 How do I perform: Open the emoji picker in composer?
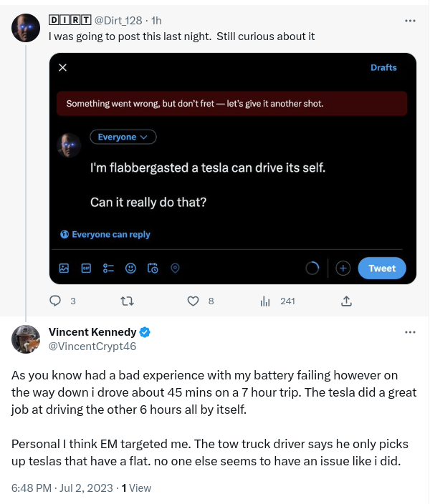[130, 268]
